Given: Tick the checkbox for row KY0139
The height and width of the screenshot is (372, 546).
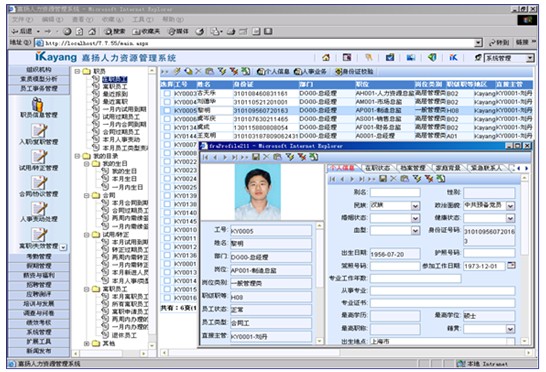Looking at the screenshot, I should (167, 195).
